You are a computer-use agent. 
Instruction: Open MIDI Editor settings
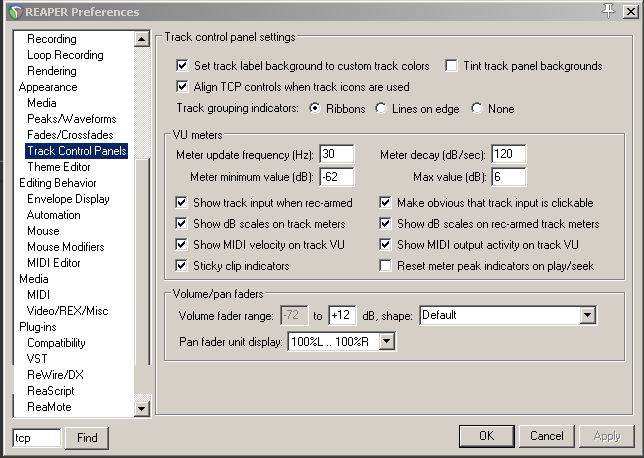pyautogui.click(x=54, y=263)
